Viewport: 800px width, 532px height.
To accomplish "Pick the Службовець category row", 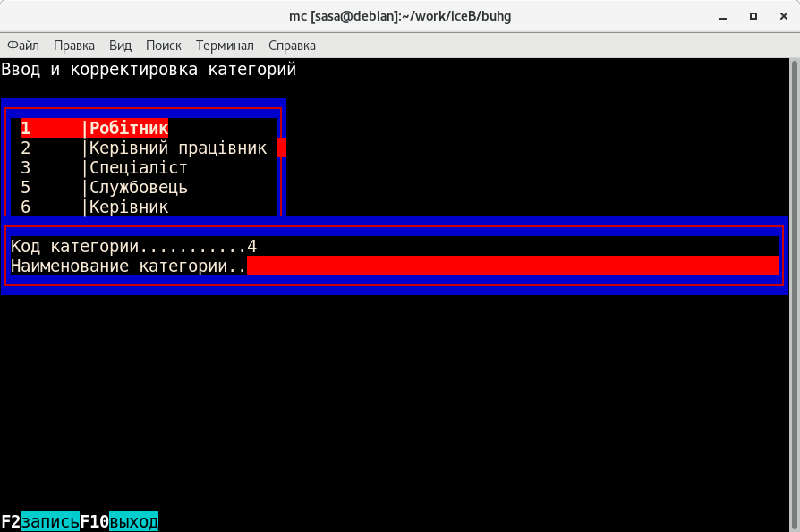I will pos(139,188).
